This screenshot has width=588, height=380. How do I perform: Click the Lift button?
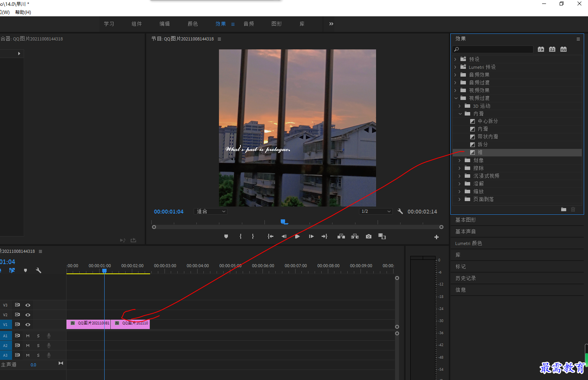pyautogui.click(x=341, y=236)
